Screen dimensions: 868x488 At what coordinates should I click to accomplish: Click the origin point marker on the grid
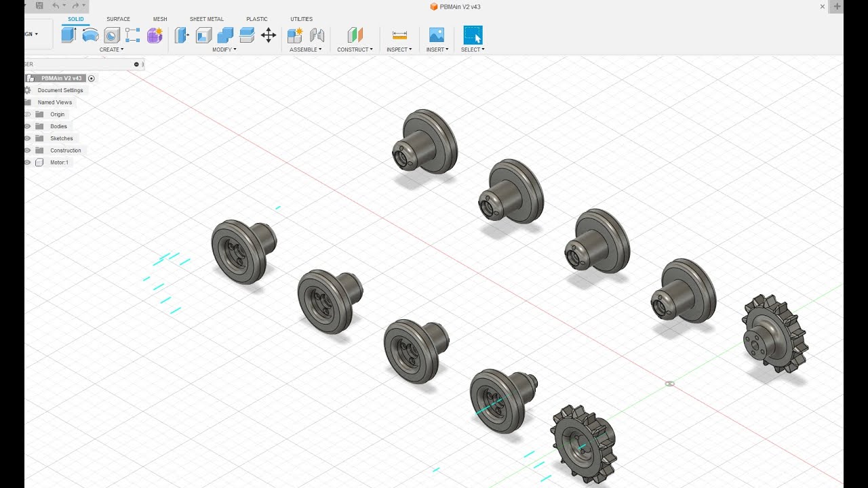(669, 384)
